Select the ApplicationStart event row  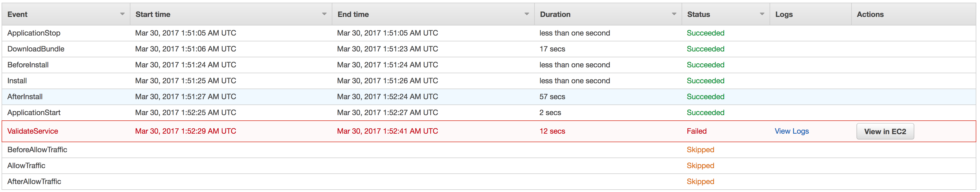point(489,113)
